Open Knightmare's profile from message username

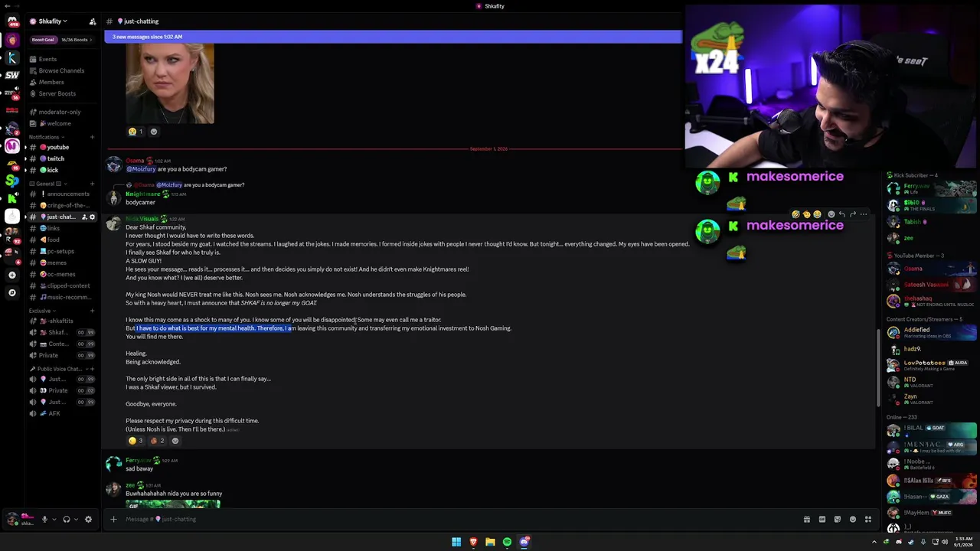[143, 194]
